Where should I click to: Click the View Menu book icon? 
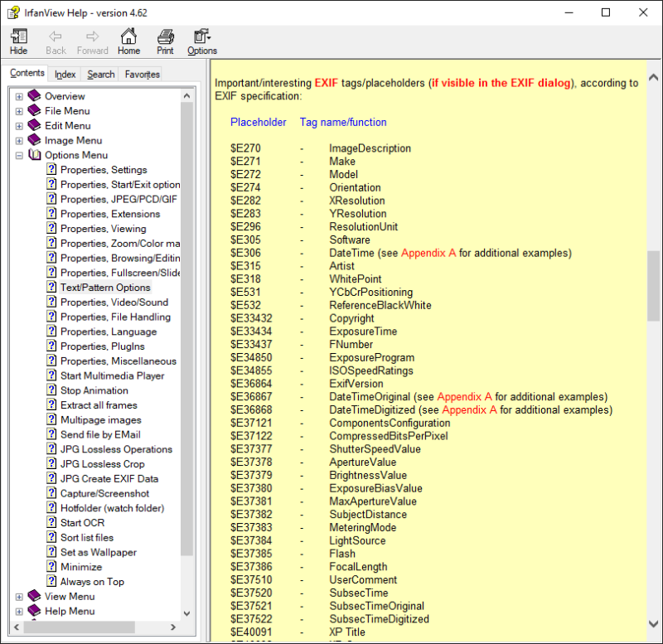(x=34, y=596)
